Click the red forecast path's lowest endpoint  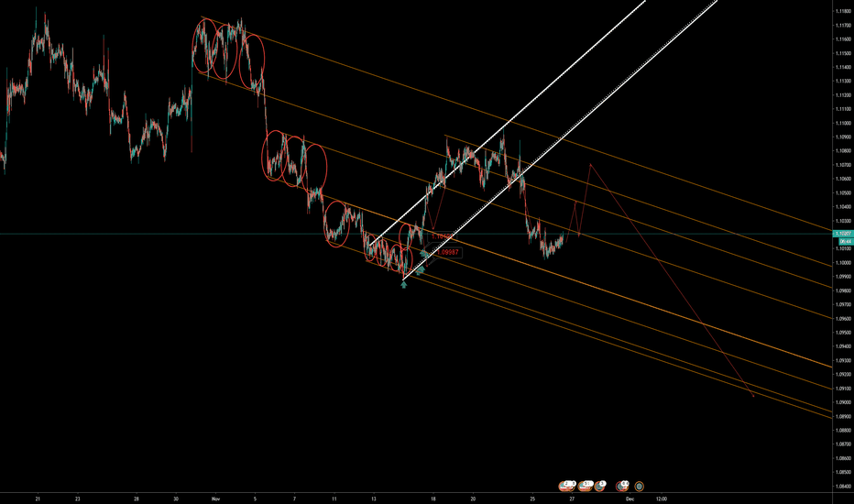(x=753, y=397)
